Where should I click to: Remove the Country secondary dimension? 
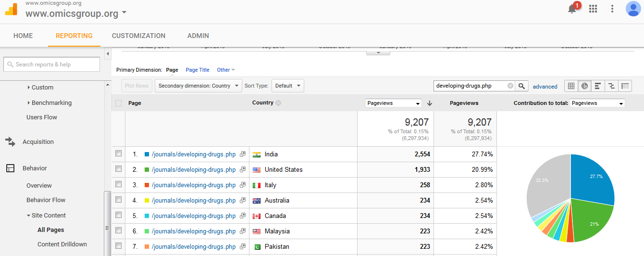278,103
